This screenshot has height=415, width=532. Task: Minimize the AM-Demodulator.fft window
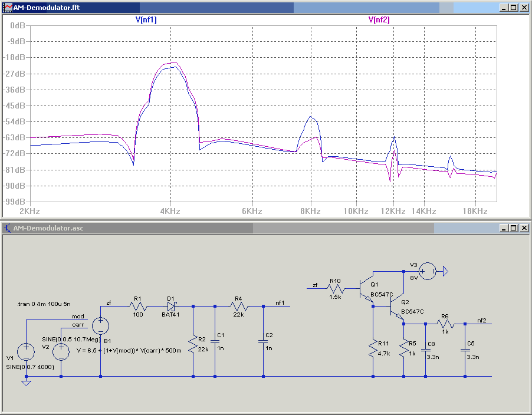[504, 8]
